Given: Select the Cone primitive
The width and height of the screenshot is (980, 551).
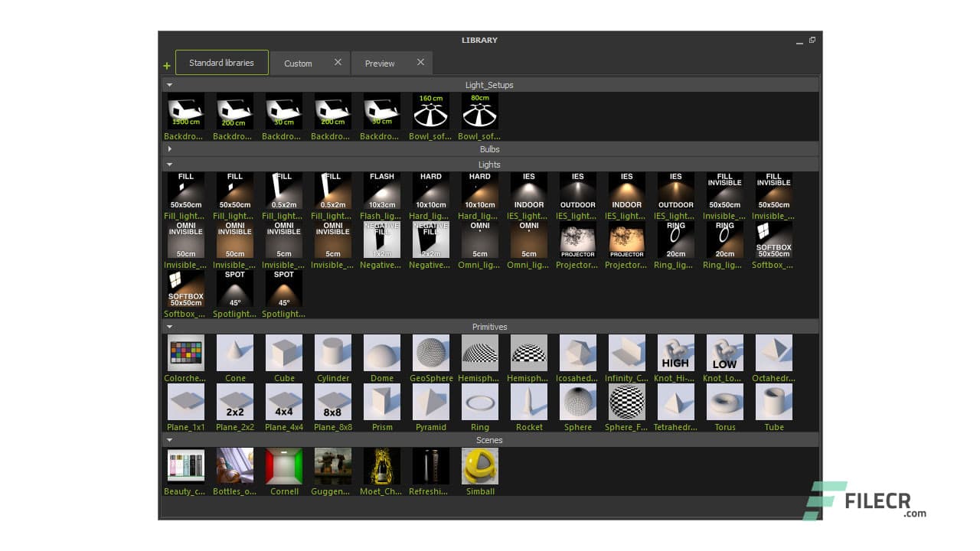Looking at the screenshot, I should tap(234, 352).
